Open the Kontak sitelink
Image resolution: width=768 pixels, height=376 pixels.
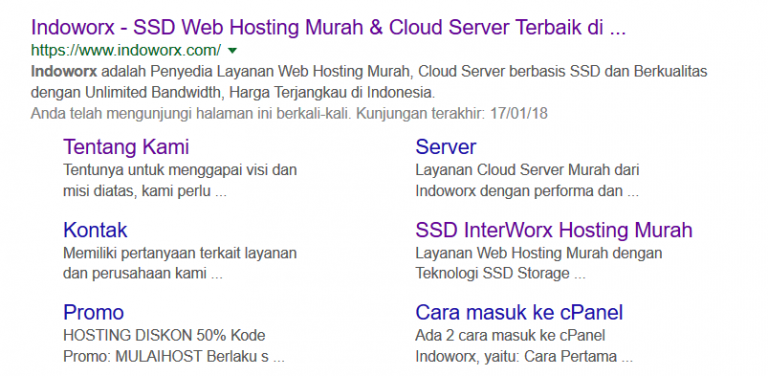click(96, 230)
